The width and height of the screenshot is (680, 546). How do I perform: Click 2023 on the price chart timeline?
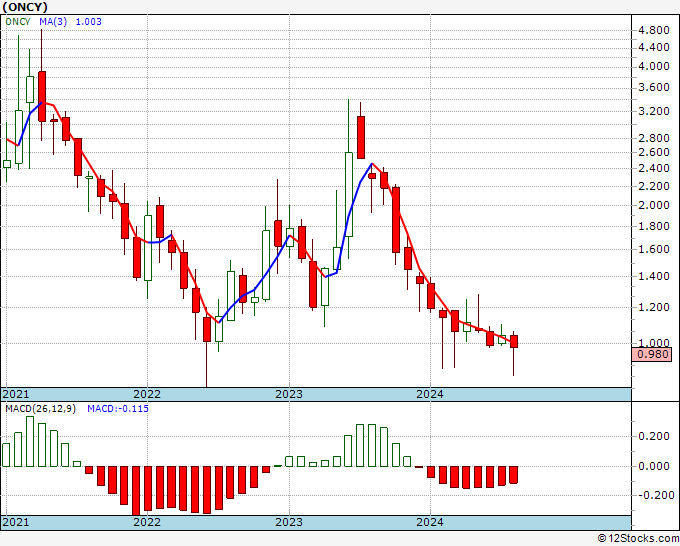pyautogui.click(x=289, y=394)
